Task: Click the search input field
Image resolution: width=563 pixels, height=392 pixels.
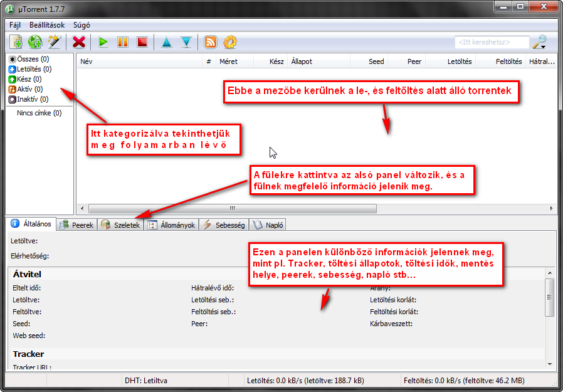Action: point(492,42)
